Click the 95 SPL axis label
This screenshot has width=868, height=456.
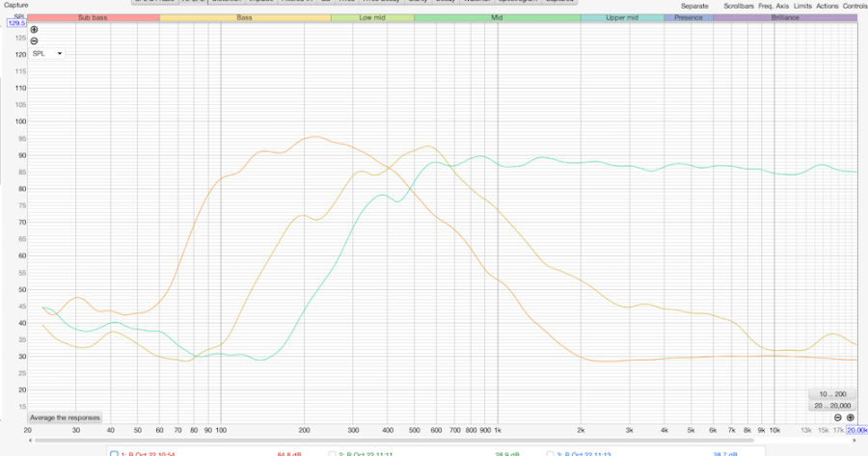20,139
